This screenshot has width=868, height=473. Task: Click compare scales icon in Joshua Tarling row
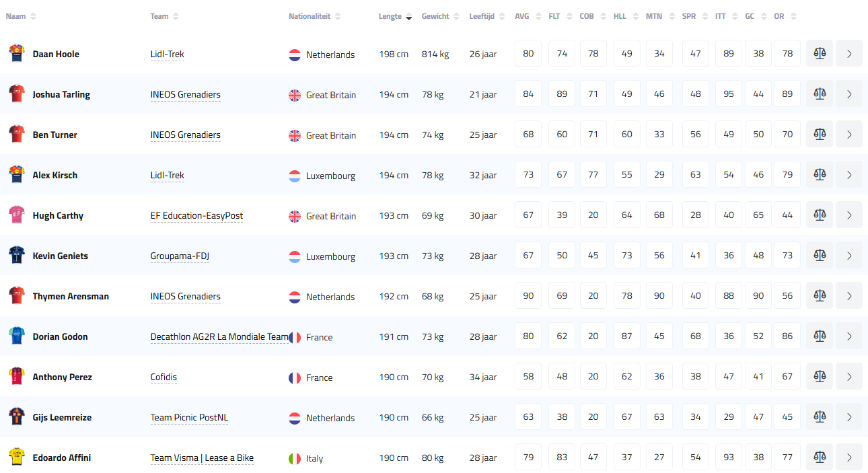(x=819, y=94)
